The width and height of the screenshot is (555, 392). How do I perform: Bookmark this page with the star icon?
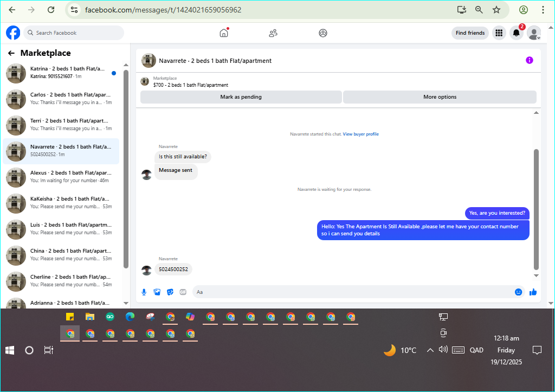click(496, 10)
